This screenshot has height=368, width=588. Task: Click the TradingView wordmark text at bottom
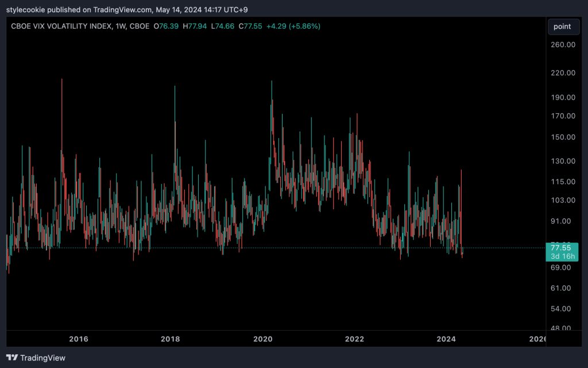(x=42, y=358)
